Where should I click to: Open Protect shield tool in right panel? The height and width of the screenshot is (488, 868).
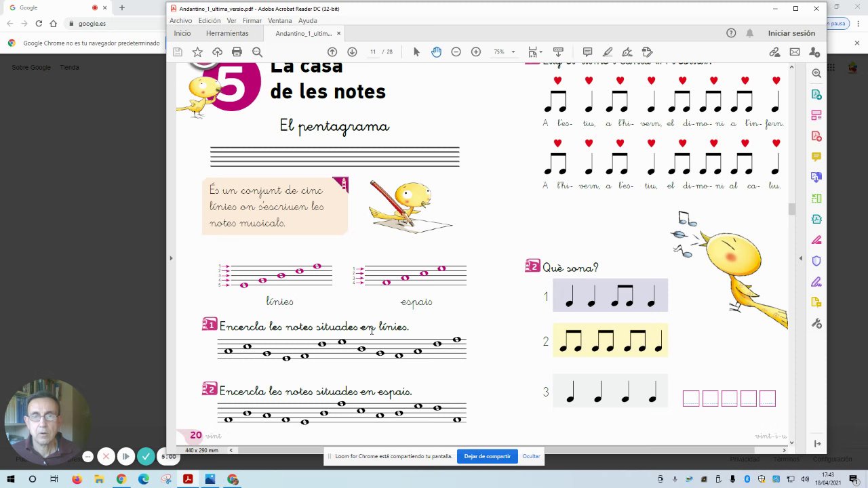(x=816, y=261)
